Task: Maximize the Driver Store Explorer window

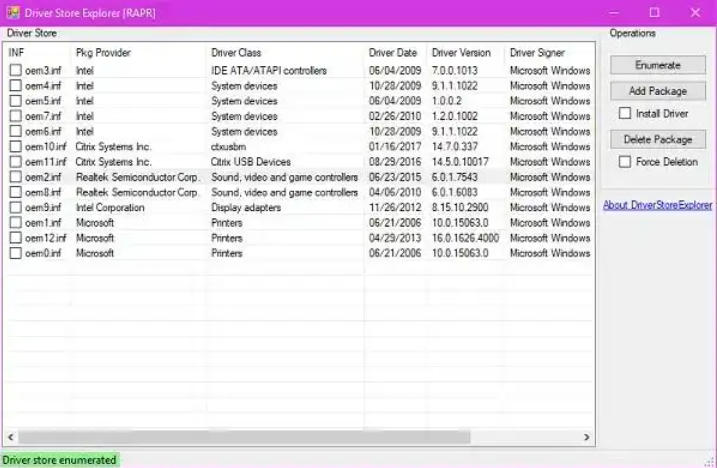Action: tap(654, 13)
